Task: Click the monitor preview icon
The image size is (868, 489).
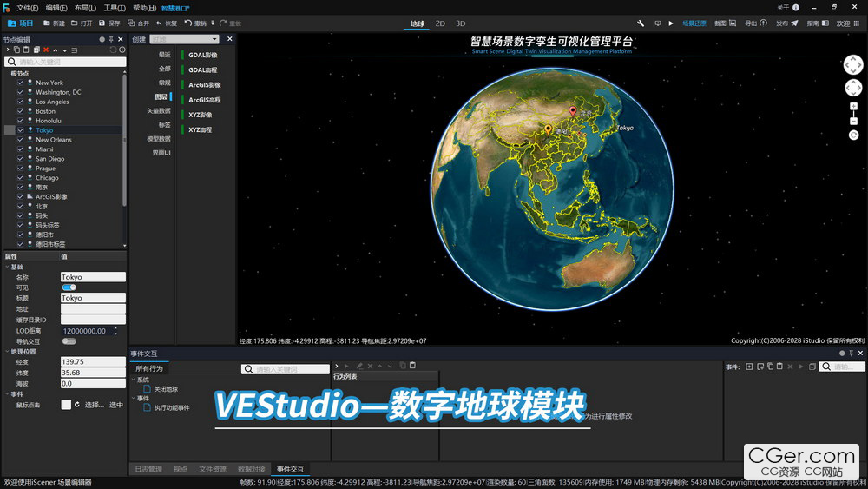Action: click(x=658, y=23)
